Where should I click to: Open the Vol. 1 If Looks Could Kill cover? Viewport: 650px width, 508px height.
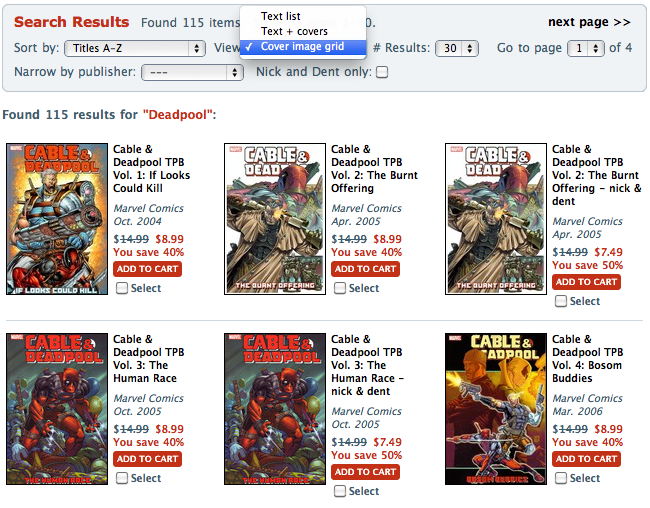tap(57, 219)
